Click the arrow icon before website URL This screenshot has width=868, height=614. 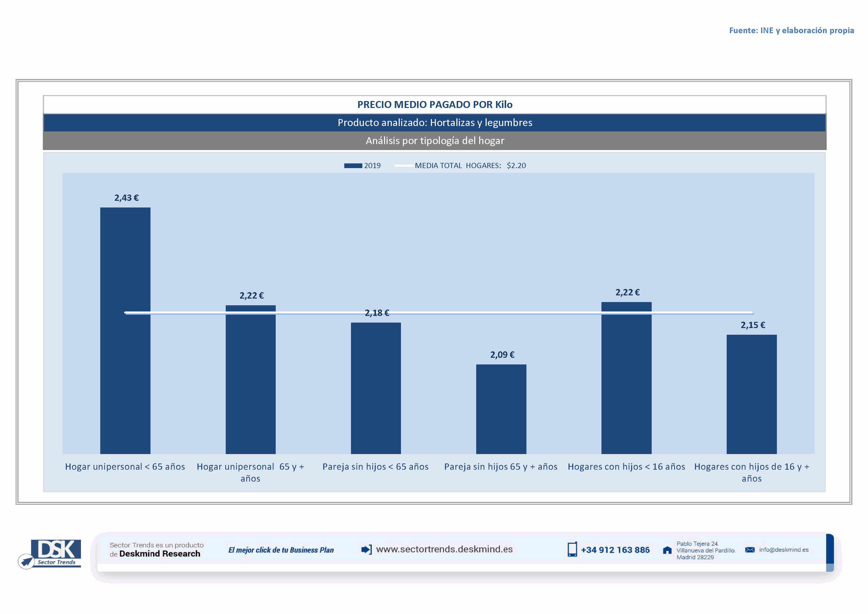tap(366, 549)
